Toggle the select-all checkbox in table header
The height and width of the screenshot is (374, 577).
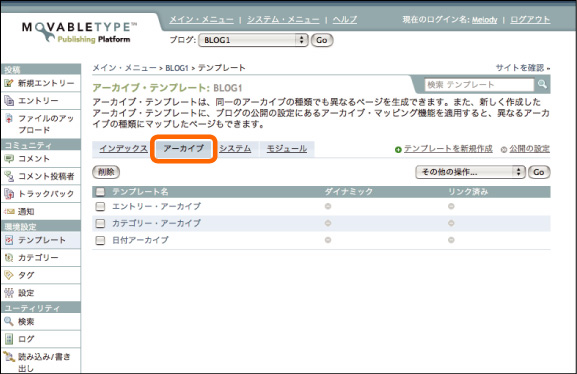click(100, 192)
